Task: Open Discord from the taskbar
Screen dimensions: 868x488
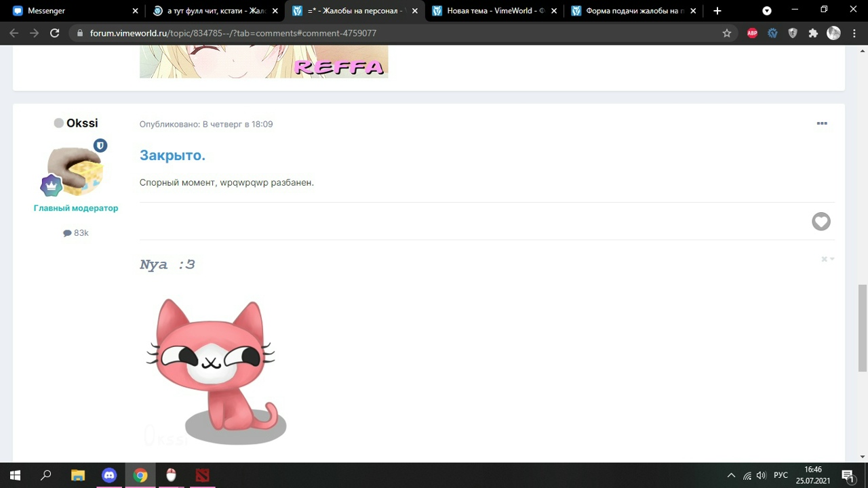Action: [x=109, y=475]
